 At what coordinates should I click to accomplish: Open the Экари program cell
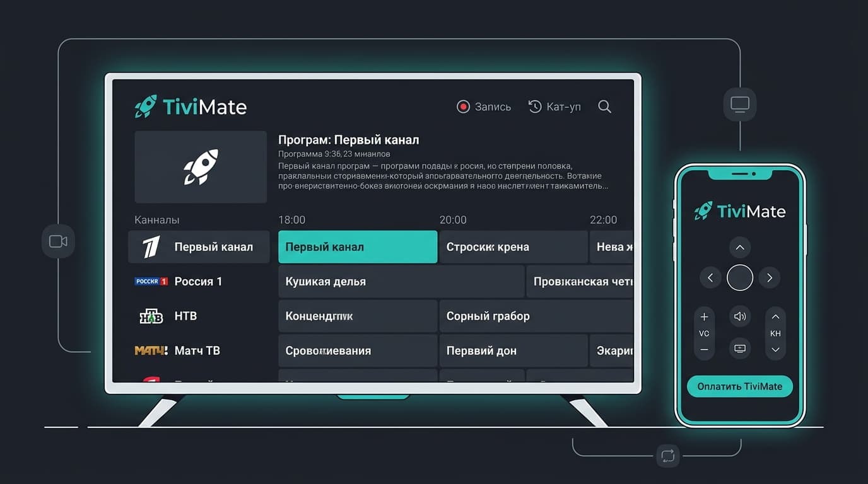pos(612,350)
